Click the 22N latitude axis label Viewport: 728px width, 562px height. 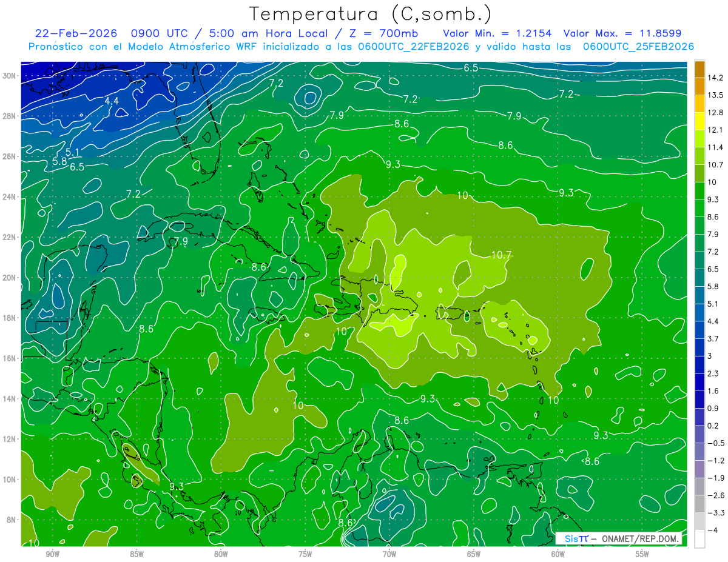[10, 237]
